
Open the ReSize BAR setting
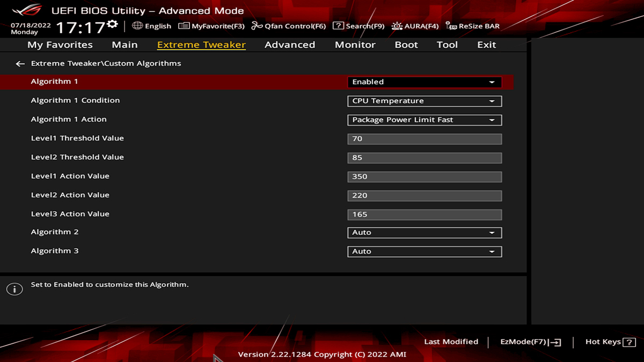[x=473, y=26]
